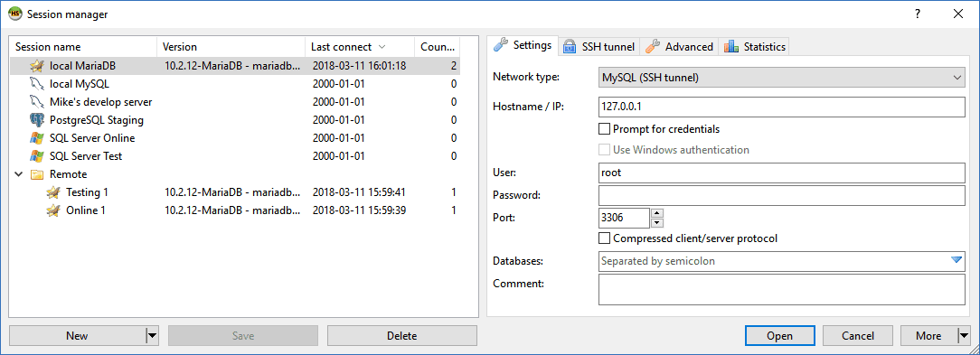
Task: Select the local MariaDB session icon
Action: point(36,66)
